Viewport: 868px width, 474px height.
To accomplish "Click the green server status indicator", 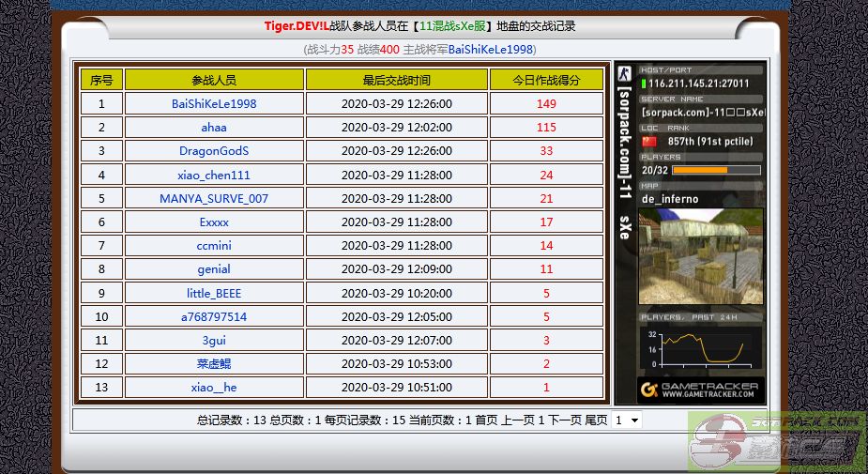I will (x=643, y=84).
